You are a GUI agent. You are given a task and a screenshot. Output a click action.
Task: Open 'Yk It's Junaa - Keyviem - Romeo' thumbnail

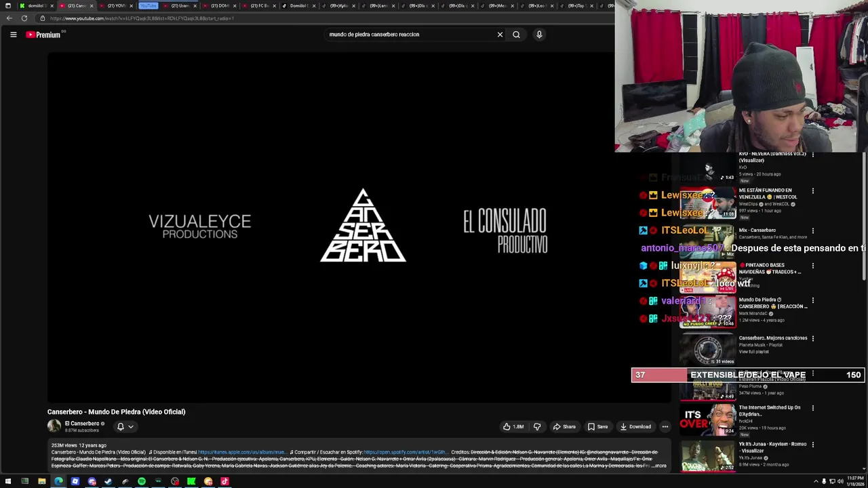coord(707,456)
